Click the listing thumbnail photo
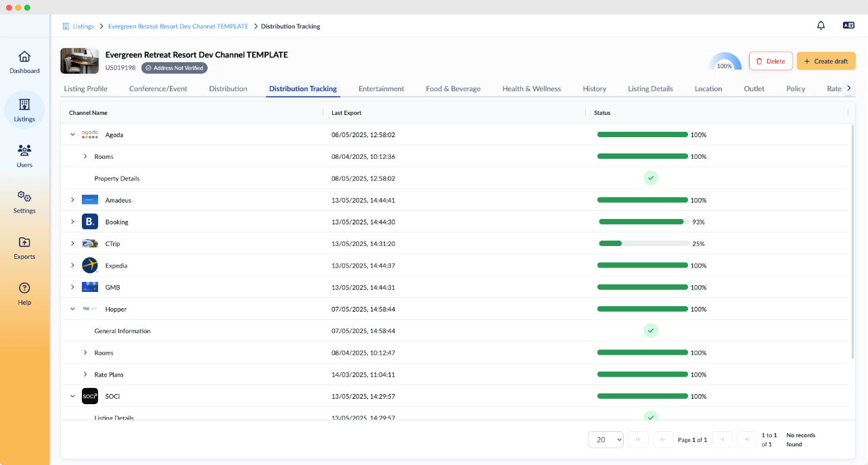868x465 pixels. coord(80,60)
